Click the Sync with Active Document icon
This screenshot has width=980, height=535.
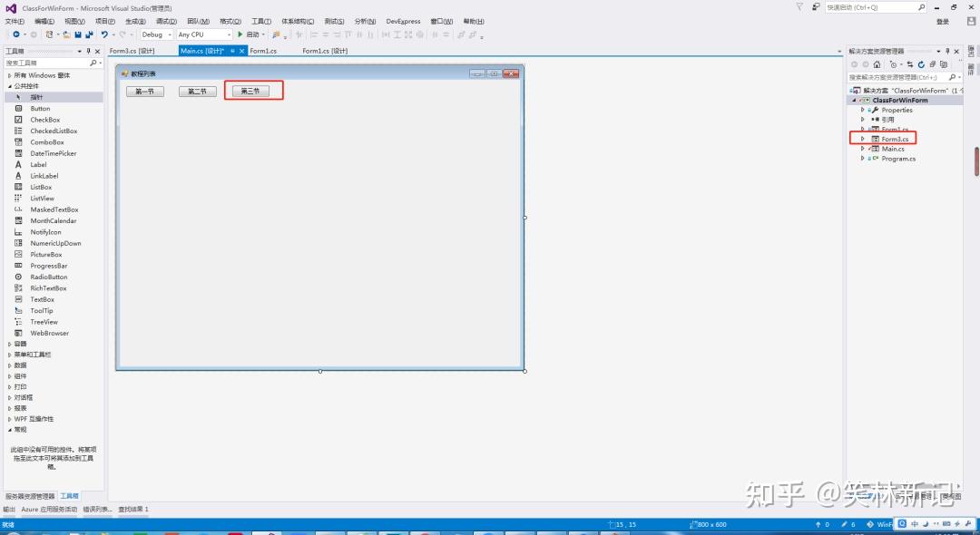click(910, 64)
